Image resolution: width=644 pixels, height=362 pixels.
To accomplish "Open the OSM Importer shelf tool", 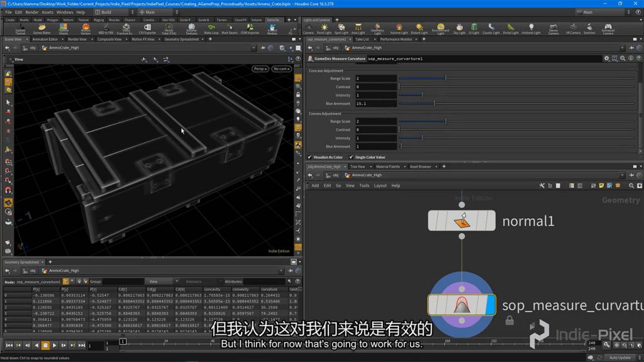I will pos(250,29).
